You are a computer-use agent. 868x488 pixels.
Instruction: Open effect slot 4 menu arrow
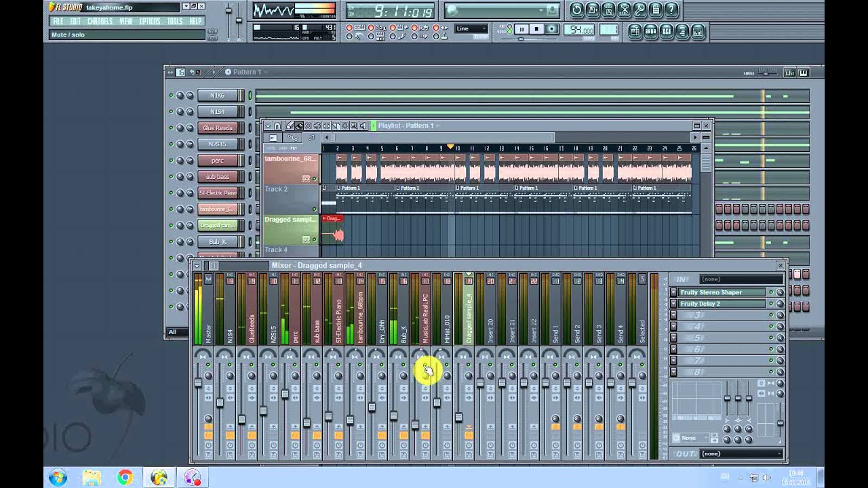(673, 327)
